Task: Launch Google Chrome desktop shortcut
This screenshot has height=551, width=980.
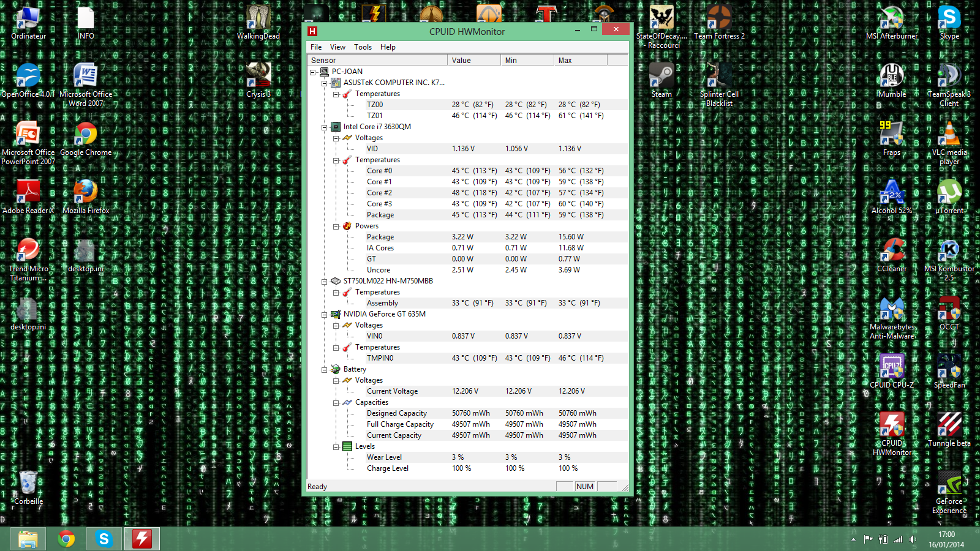Action: click(x=86, y=139)
